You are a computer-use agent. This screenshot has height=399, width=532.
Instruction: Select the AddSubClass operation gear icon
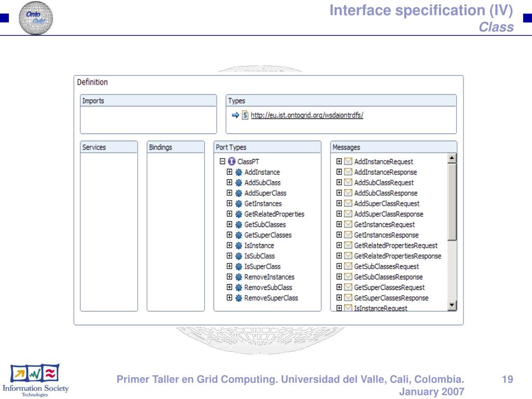(x=239, y=183)
